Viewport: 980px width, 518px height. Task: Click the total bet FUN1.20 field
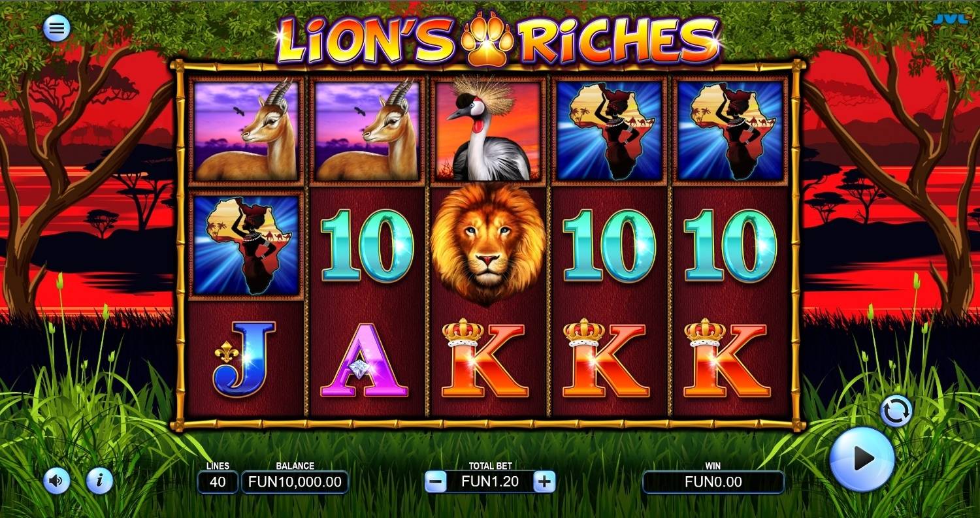(x=490, y=482)
